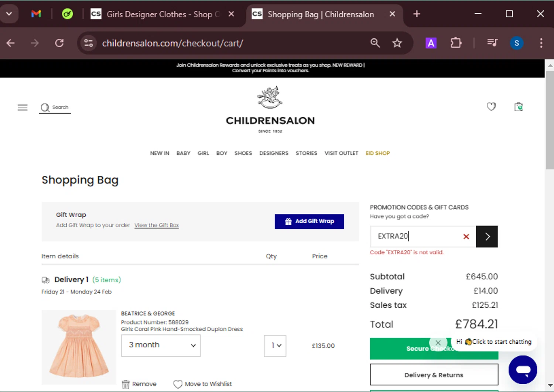Open the VISIT OUTLET menu item
The height and width of the screenshot is (392, 554).
341,153
